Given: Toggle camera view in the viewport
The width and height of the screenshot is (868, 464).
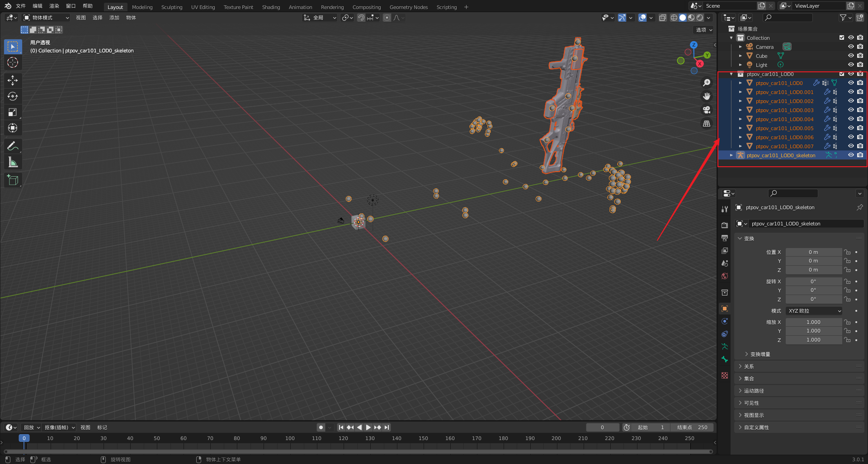Looking at the screenshot, I should click(x=706, y=110).
